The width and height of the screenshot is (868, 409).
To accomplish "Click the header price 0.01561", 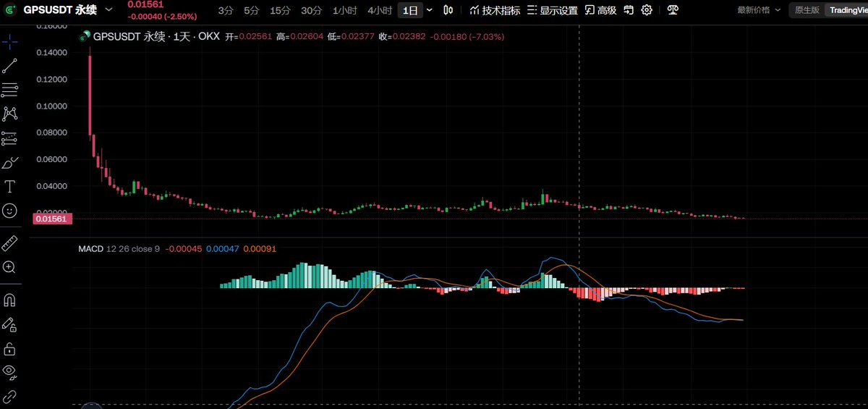I will (146, 4).
